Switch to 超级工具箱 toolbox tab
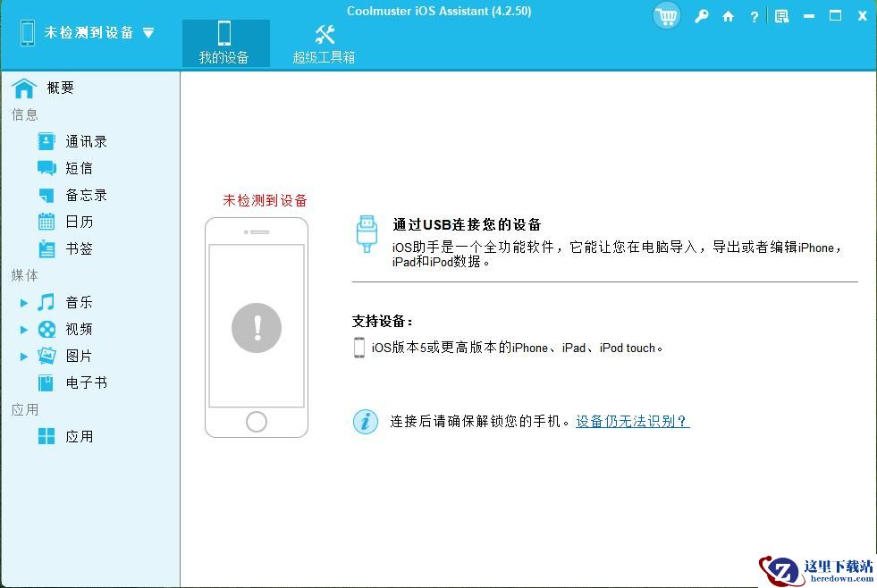The image size is (877, 588). pos(324,43)
